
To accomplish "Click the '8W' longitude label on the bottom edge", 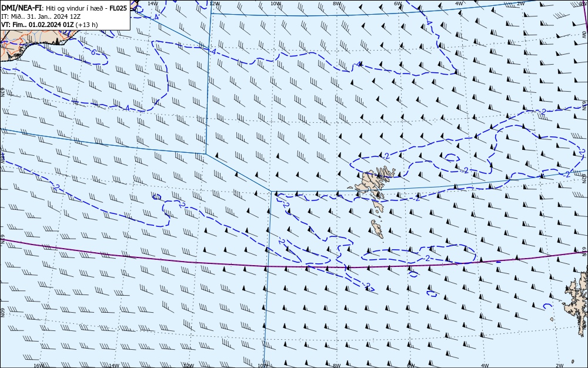I will (336, 365).
